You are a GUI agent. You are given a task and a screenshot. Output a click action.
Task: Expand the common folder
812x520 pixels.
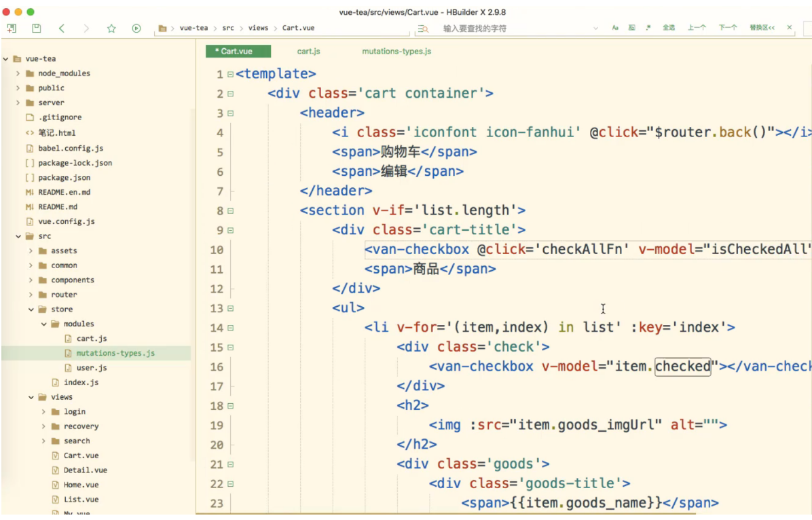(31, 265)
